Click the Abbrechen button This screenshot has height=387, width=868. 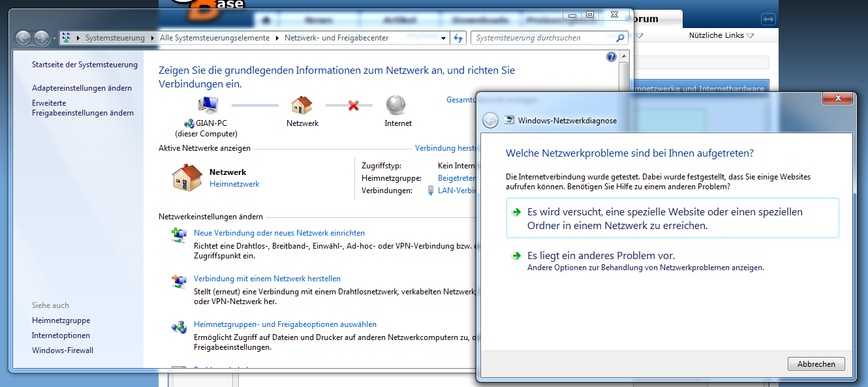816,364
